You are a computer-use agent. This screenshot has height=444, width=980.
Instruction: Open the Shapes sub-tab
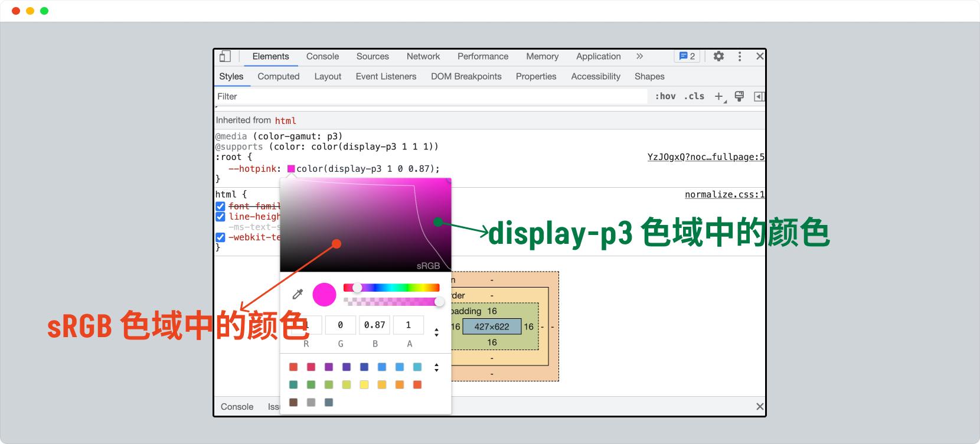pyautogui.click(x=649, y=76)
